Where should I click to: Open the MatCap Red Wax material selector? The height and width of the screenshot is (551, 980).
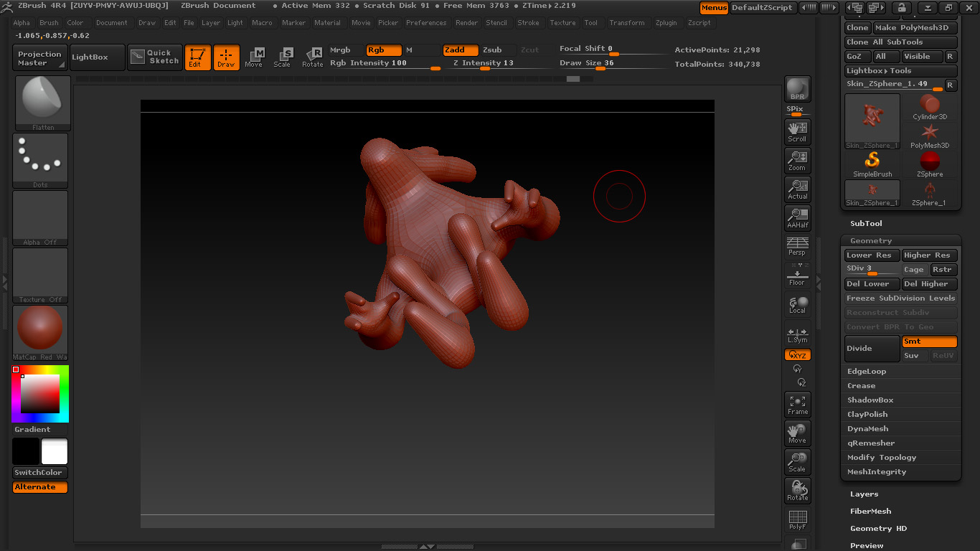click(x=40, y=333)
